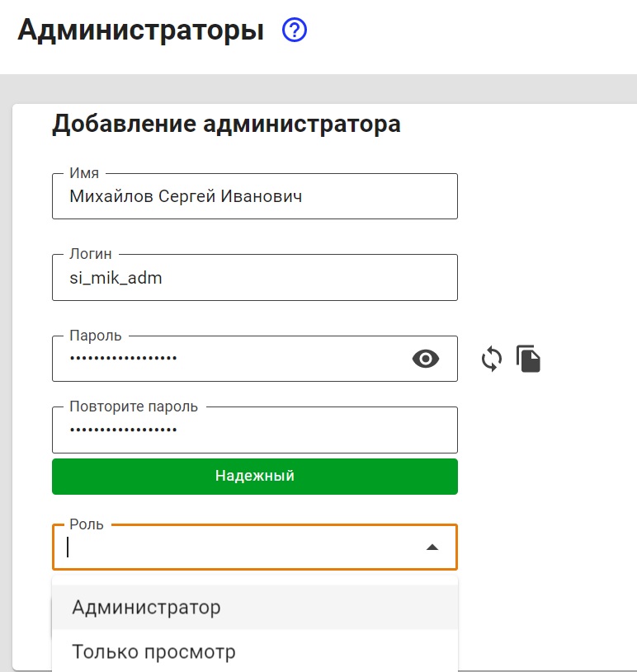Click the Пароль field label
637x672 pixels.
96,336
